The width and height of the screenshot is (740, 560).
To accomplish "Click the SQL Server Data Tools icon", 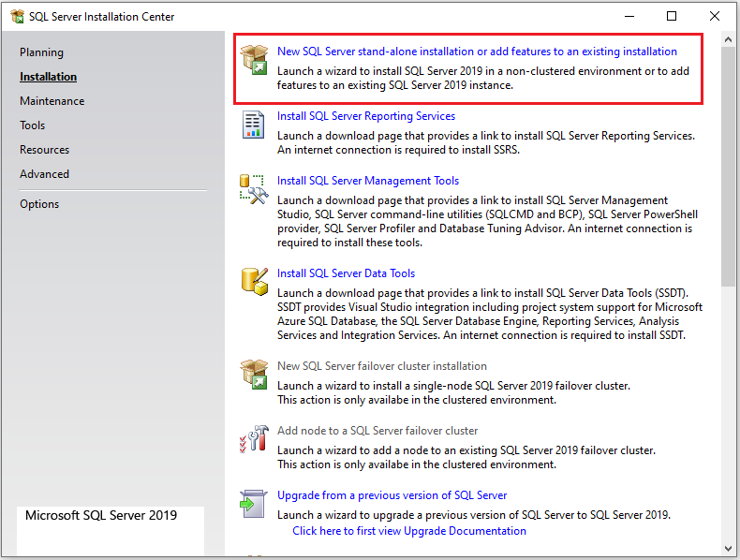I will (x=254, y=281).
